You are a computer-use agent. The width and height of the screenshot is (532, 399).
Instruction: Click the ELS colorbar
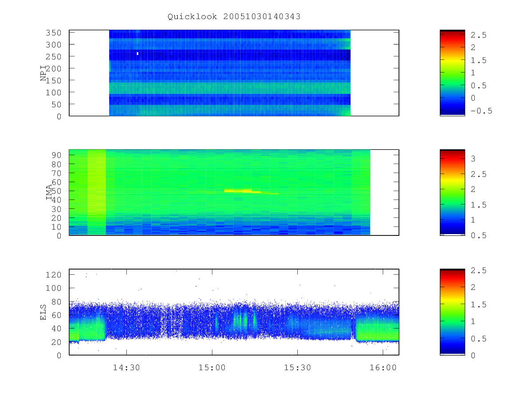tap(452, 312)
